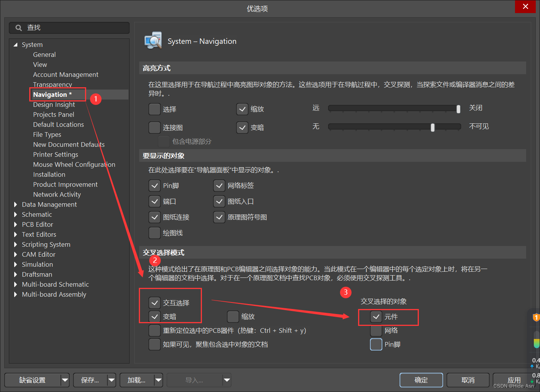Click the shield icon at right edge

(x=536, y=317)
